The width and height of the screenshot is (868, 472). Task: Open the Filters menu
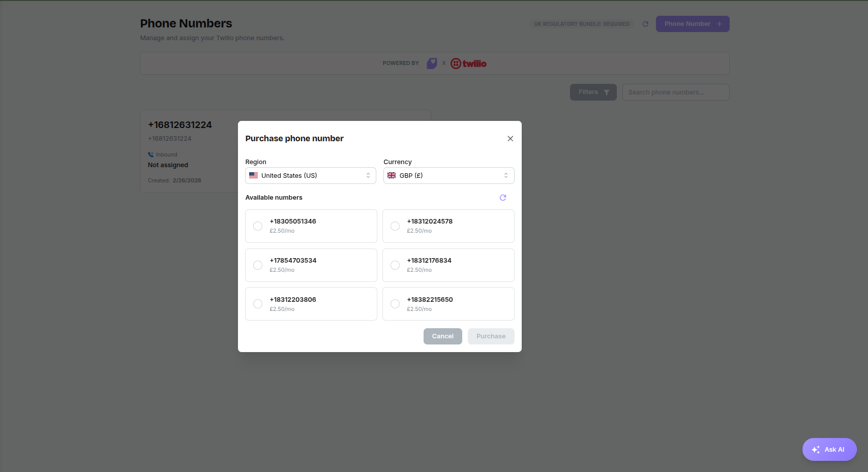(x=593, y=92)
